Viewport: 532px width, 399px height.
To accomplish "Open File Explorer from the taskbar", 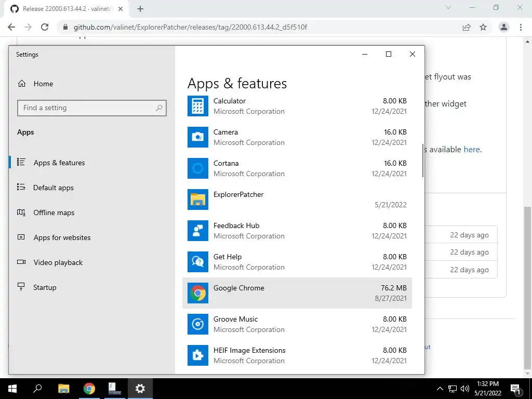I will coord(63,389).
